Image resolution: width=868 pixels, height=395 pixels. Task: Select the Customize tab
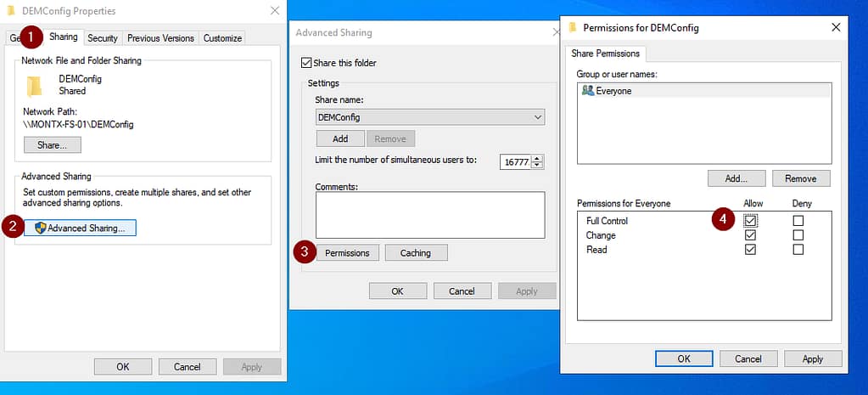(x=222, y=38)
